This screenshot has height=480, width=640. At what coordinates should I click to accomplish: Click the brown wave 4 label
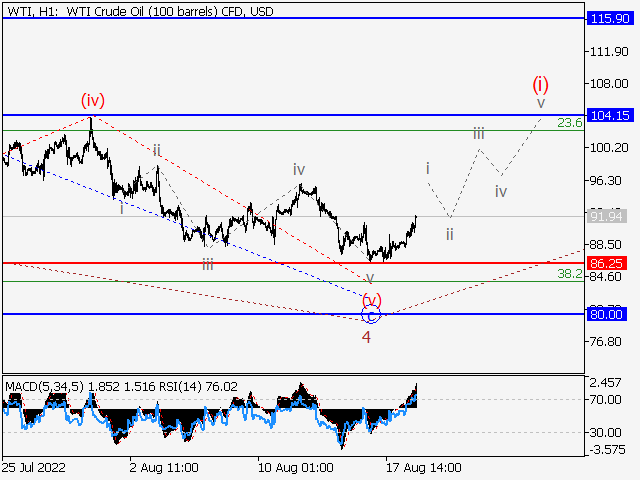tap(367, 337)
